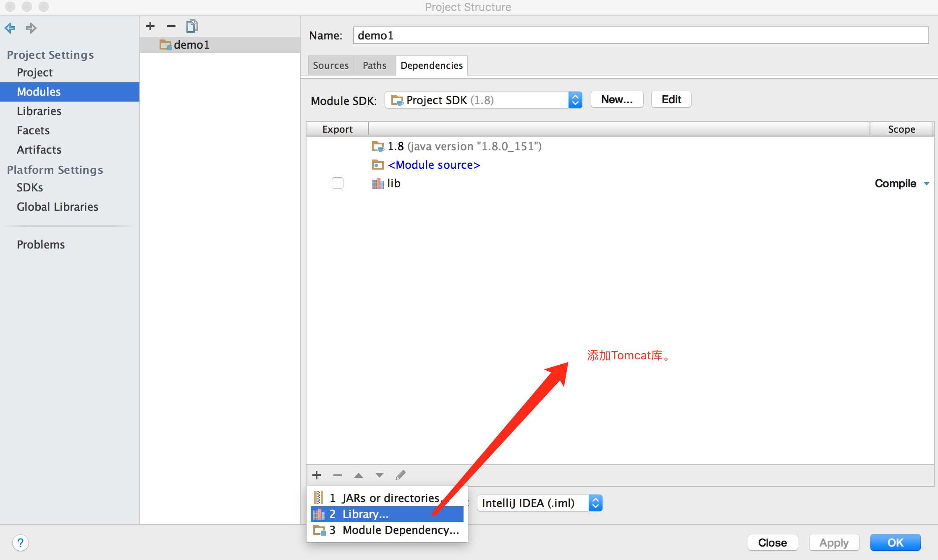Select the demo1 module in the list

tap(220, 45)
